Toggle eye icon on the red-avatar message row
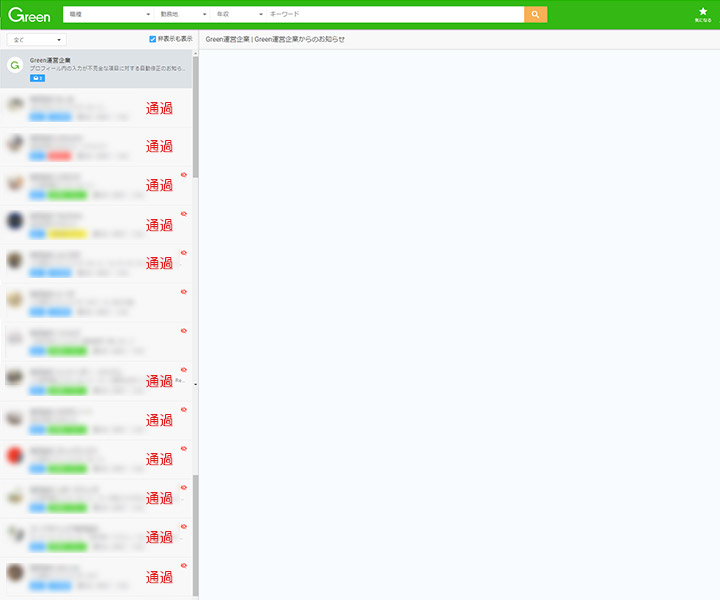Image resolution: width=720 pixels, height=600 pixels. pyautogui.click(x=184, y=448)
